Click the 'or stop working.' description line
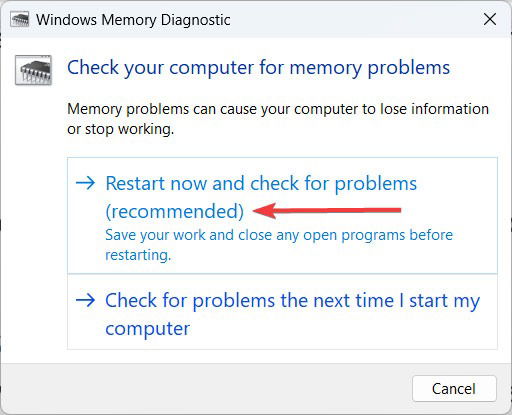Screen dimensions: 512x415 120,129
